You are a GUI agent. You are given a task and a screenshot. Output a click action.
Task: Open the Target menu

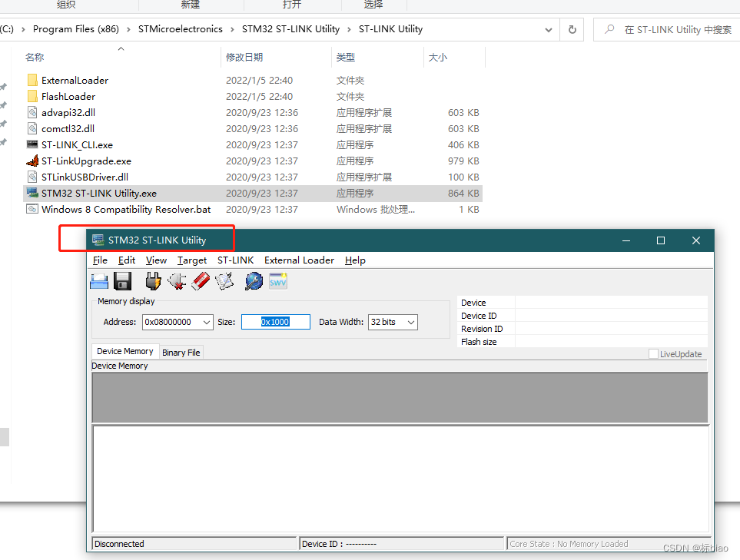192,260
